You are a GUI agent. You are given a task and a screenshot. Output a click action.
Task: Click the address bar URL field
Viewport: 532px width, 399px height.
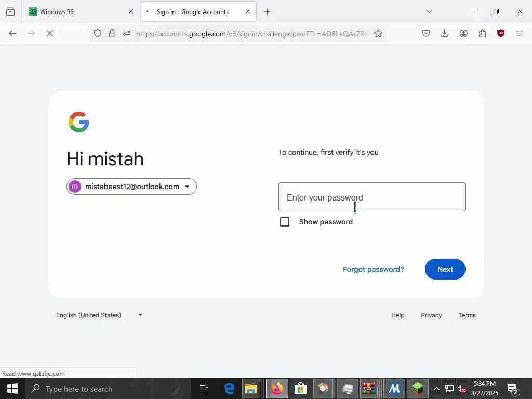point(252,34)
